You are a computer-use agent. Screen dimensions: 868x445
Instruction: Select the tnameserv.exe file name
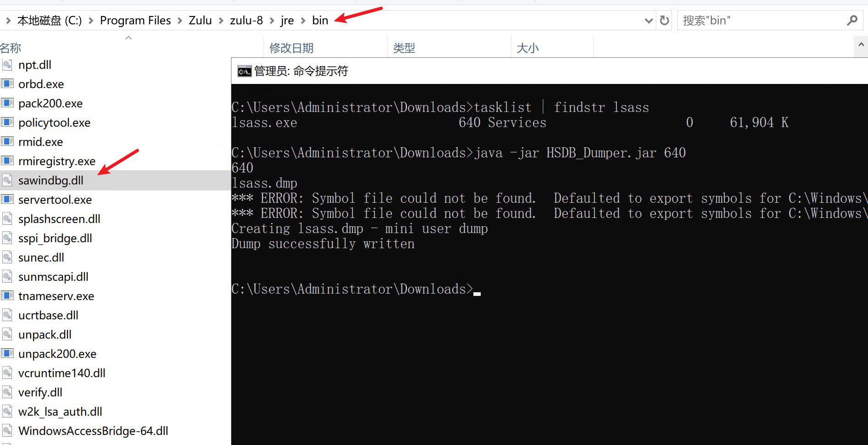(x=56, y=296)
